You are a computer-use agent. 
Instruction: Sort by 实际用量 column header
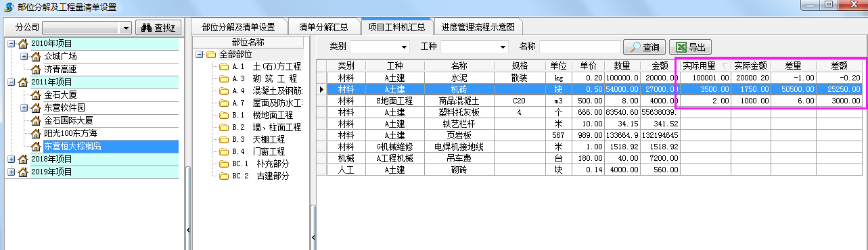click(705, 66)
